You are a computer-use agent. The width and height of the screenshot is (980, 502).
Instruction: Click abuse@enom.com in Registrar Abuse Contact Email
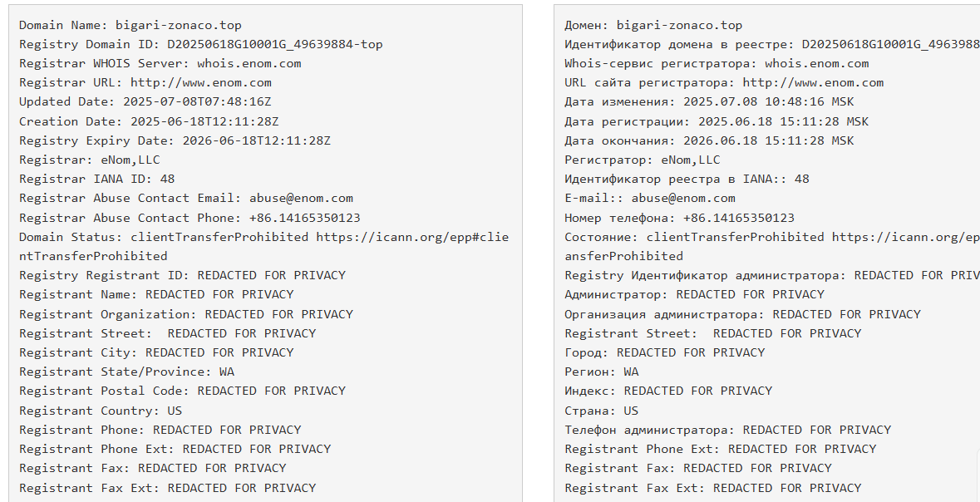pyautogui.click(x=301, y=198)
